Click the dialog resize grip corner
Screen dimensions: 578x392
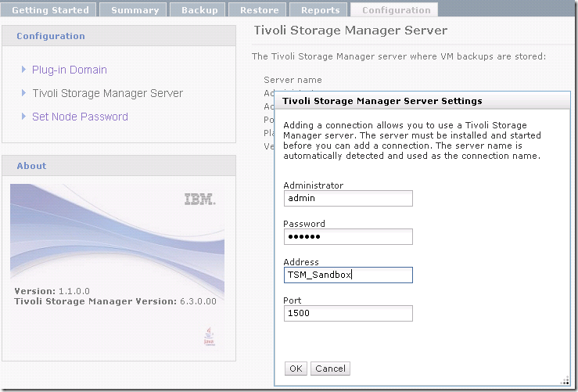(565, 379)
